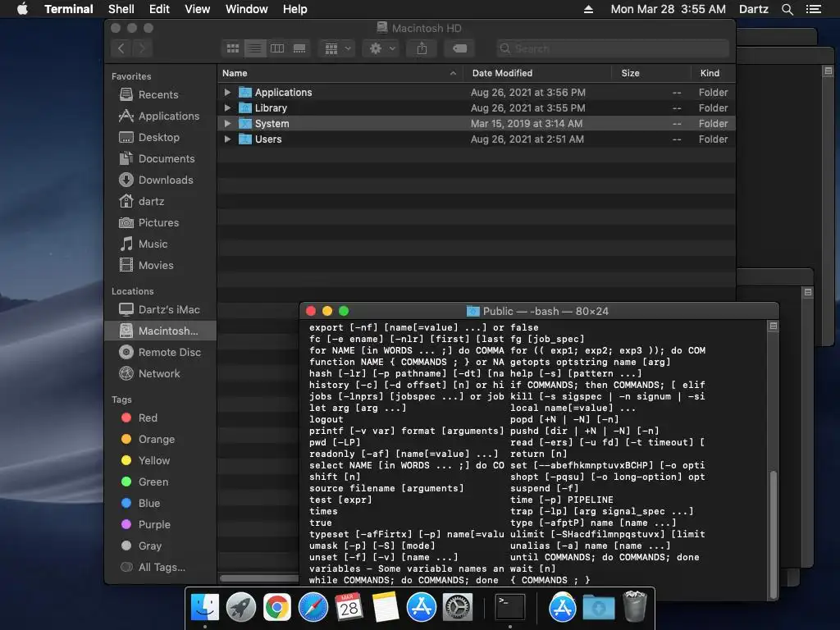Image resolution: width=840 pixels, height=630 pixels.
Task: Open the View menu
Action: pyautogui.click(x=197, y=9)
